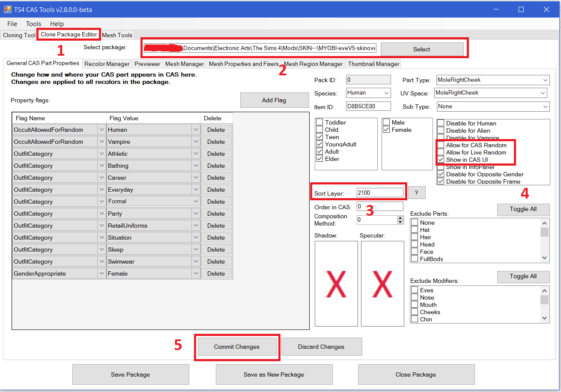
Task: Click the Select package button
Action: [x=422, y=49]
